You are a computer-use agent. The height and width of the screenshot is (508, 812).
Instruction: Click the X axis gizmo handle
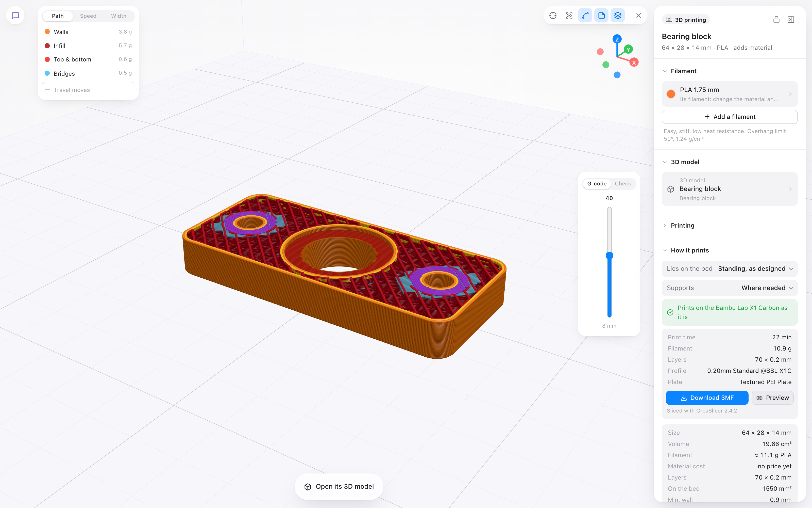pos(634,62)
